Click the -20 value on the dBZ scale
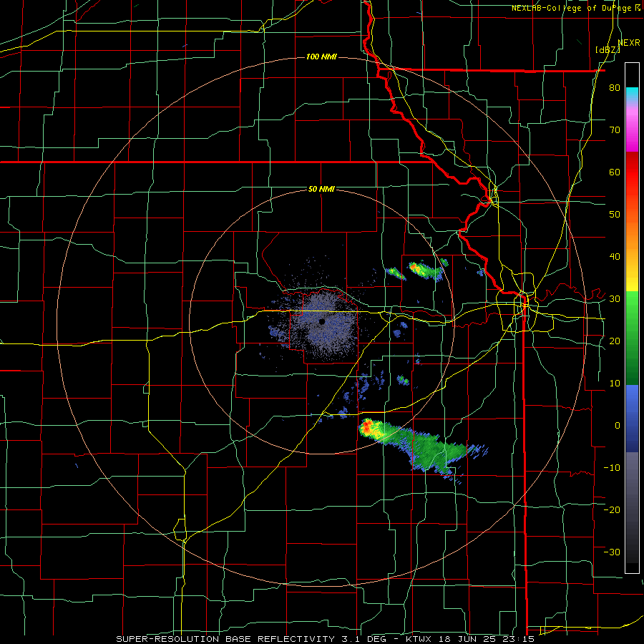The height and width of the screenshot is (644, 644). tap(612, 509)
